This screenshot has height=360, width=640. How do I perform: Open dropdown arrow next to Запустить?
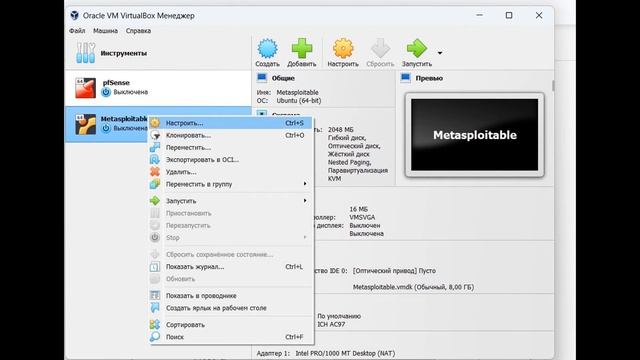pos(440,53)
